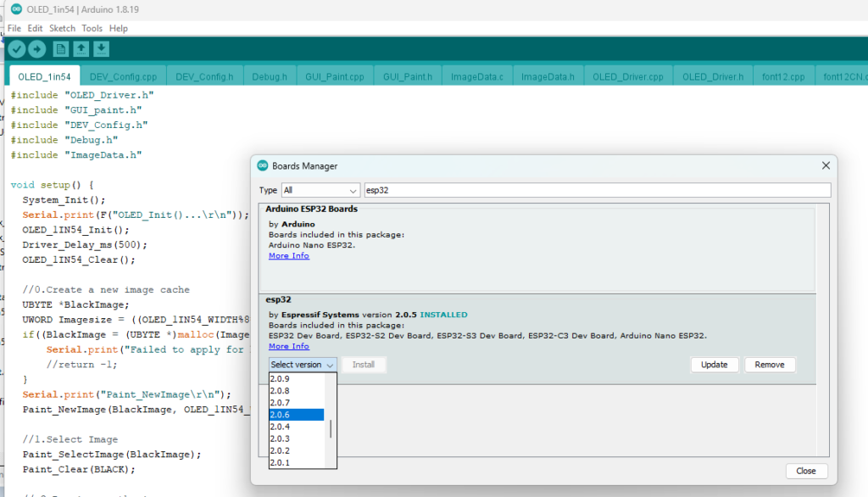Open the Edit menu
Screen dimensions: 868x497
pyautogui.click(x=35, y=28)
